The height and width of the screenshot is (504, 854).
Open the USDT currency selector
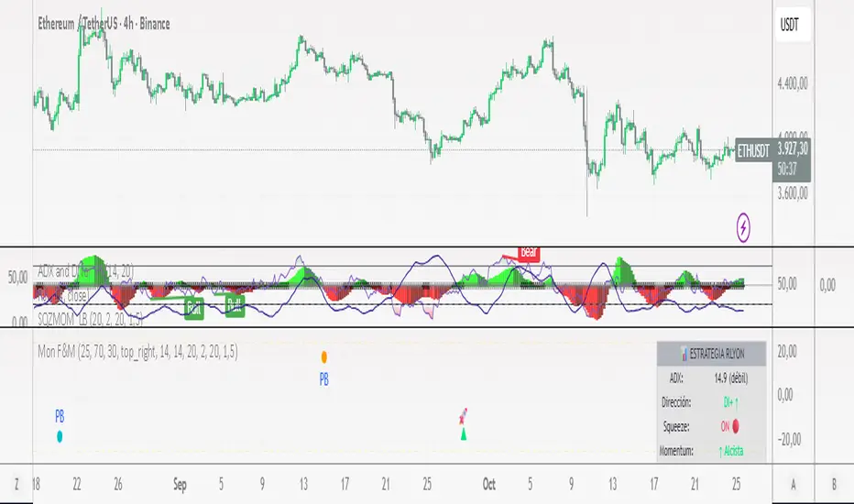pos(793,25)
